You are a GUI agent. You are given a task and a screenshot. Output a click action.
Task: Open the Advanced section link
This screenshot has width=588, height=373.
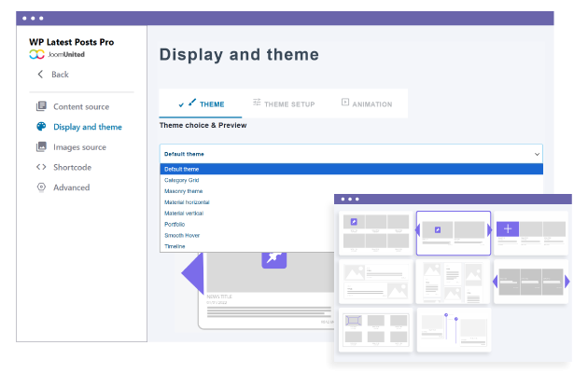click(x=71, y=187)
